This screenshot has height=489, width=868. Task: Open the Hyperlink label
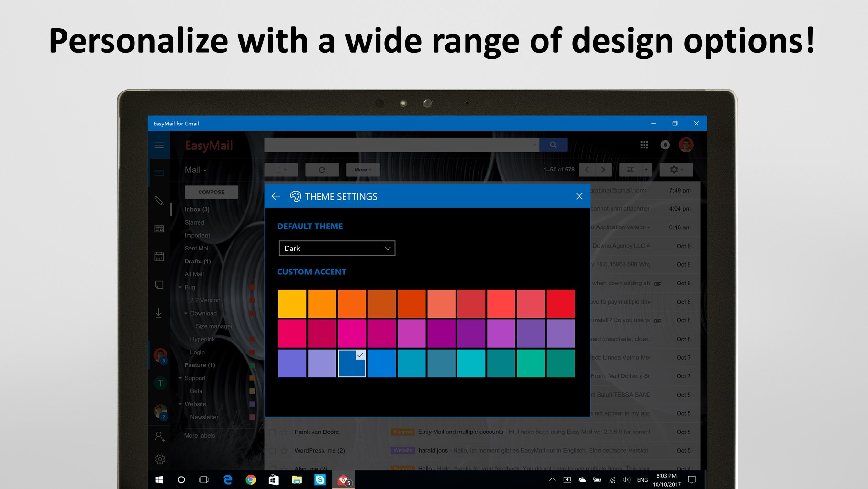click(x=203, y=339)
